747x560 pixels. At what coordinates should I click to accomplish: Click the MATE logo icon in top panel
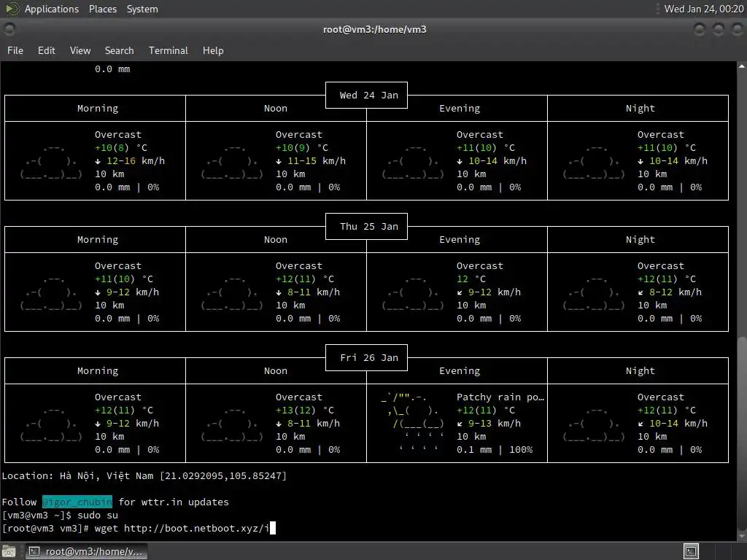[12, 9]
